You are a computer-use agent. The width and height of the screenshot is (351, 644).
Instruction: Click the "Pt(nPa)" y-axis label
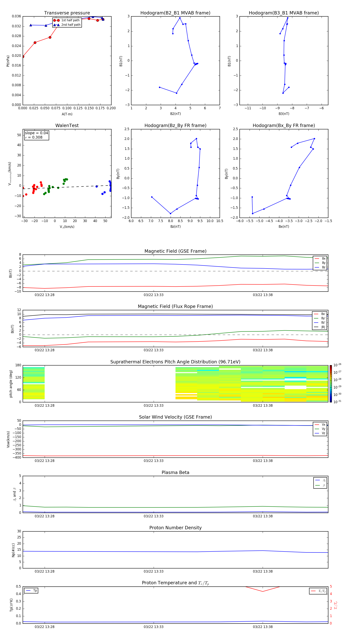[x=8, y=61]
